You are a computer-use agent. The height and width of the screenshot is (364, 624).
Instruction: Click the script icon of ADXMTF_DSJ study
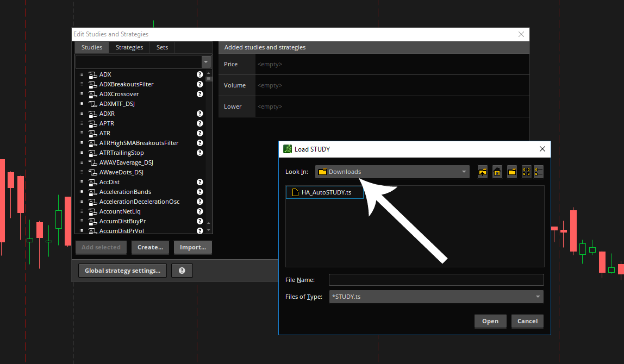pos(92,104)
